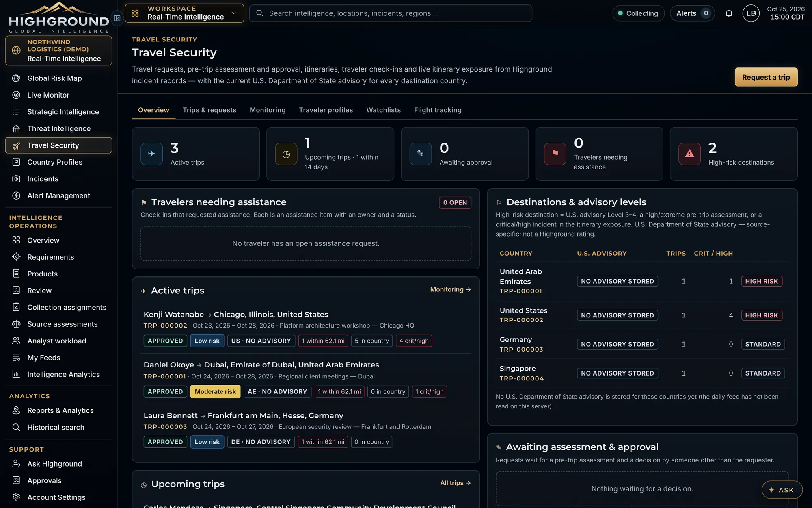
Task: Open the Flight tracking tab
Action: click(x=437, y=110)
